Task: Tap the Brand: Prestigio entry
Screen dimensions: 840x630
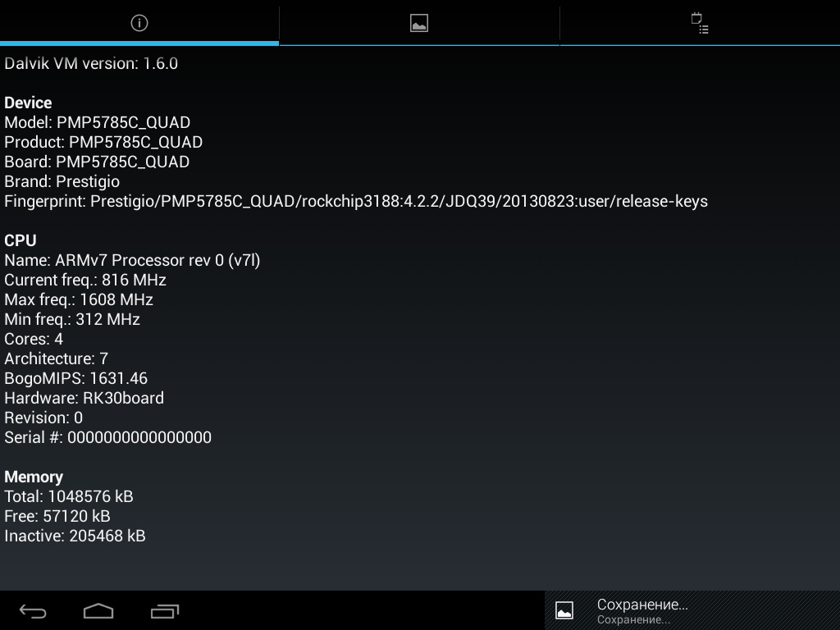Action: (x=62, y=181)
